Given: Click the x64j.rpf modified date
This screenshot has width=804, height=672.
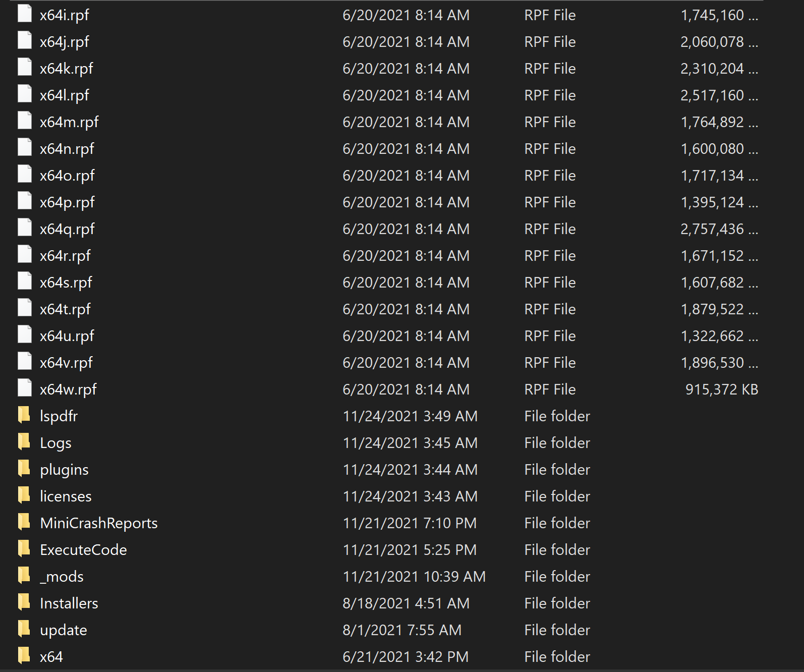Looking at the screenshot, I should pos(406,42).
